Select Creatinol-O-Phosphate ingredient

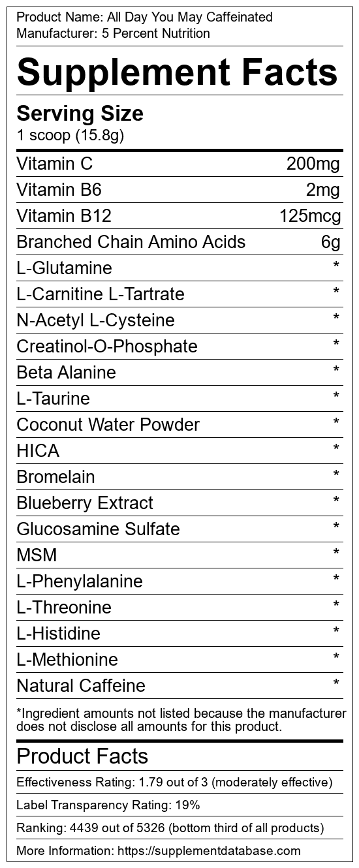click(107, 347)
